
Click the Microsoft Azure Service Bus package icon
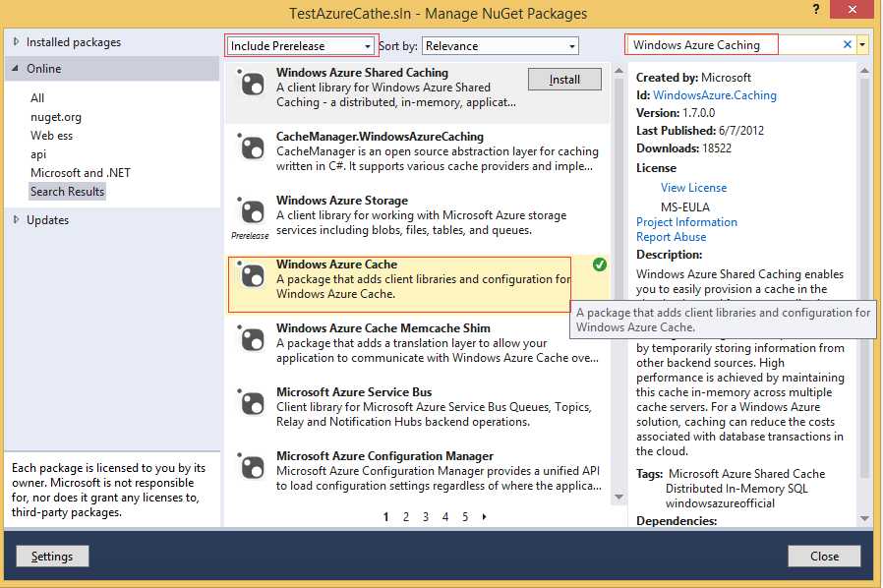coord(252,404)
